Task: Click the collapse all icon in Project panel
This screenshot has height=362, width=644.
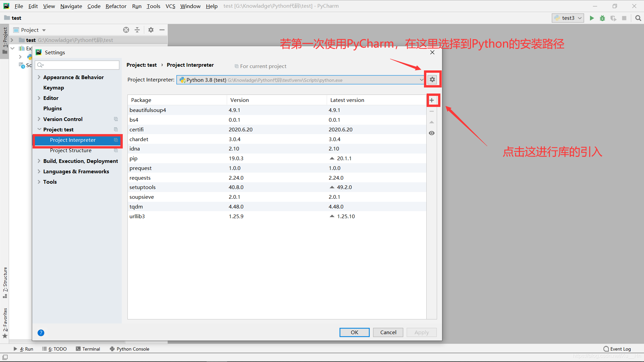Action: (x=137, y=30)
